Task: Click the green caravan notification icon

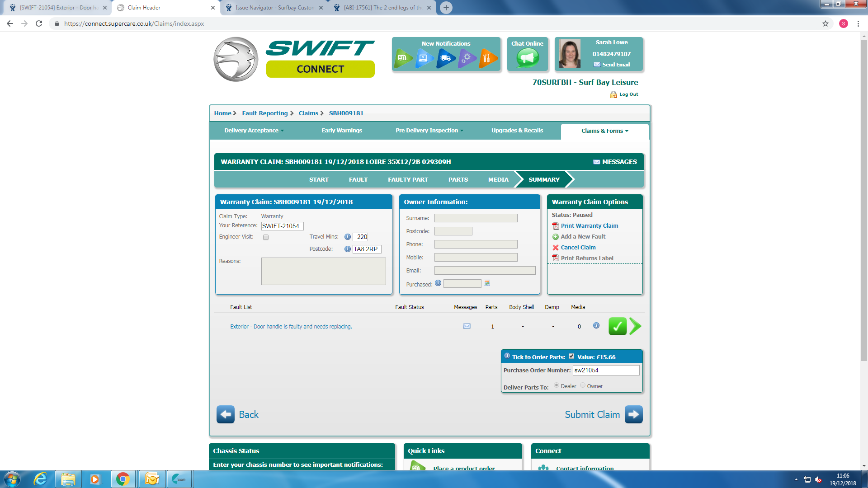Action: pyautogui.click(x=402, y=58)
